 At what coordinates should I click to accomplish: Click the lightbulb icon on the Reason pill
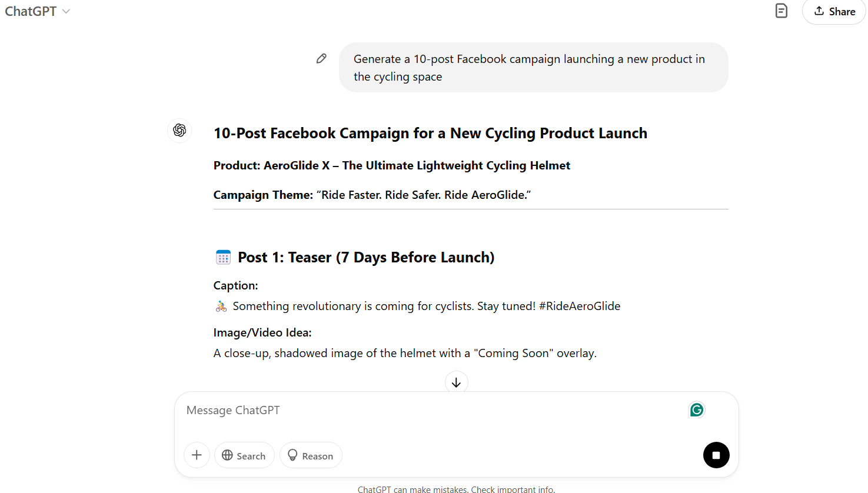pos(292,455)
